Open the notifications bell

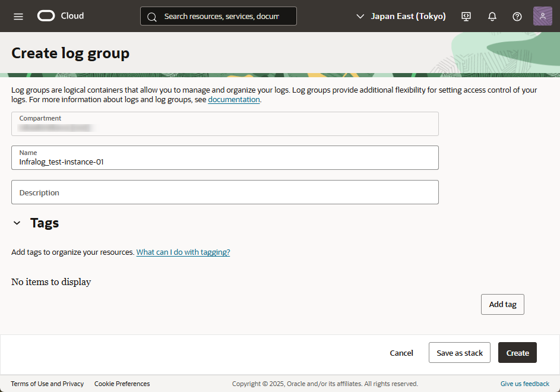pyautogui.click(x=492, y=16)
